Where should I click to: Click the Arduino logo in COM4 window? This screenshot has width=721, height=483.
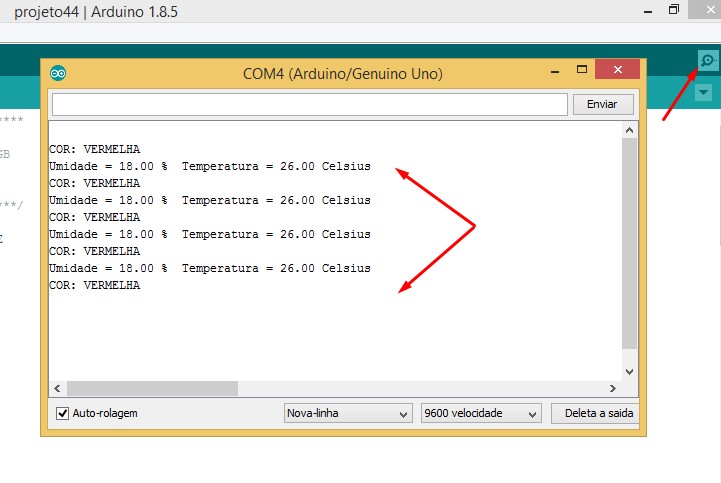(x=58, y=73)
